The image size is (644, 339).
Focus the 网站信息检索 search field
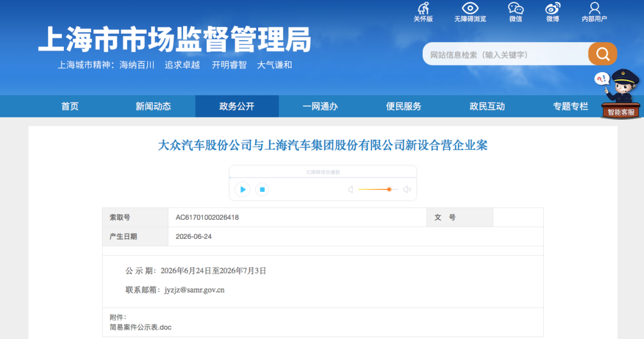[505, 54]
